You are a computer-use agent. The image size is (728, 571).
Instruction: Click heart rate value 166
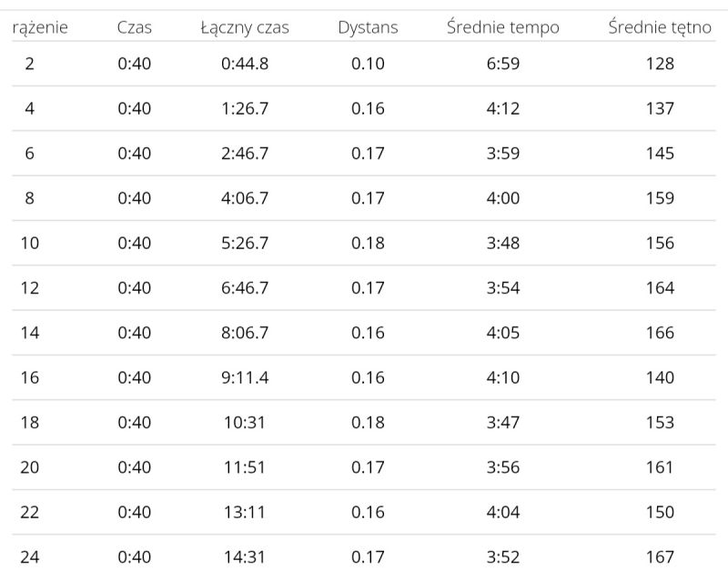tap(660, 333)
